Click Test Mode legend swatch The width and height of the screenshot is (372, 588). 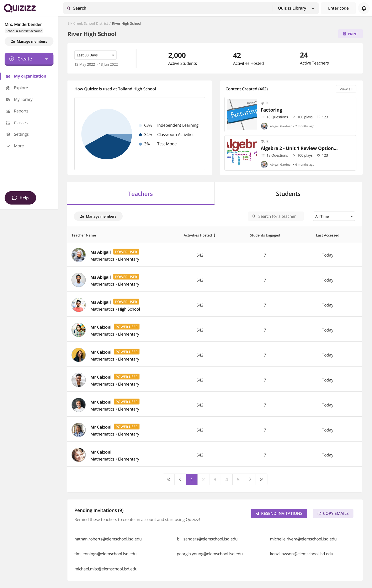(140, 144)
